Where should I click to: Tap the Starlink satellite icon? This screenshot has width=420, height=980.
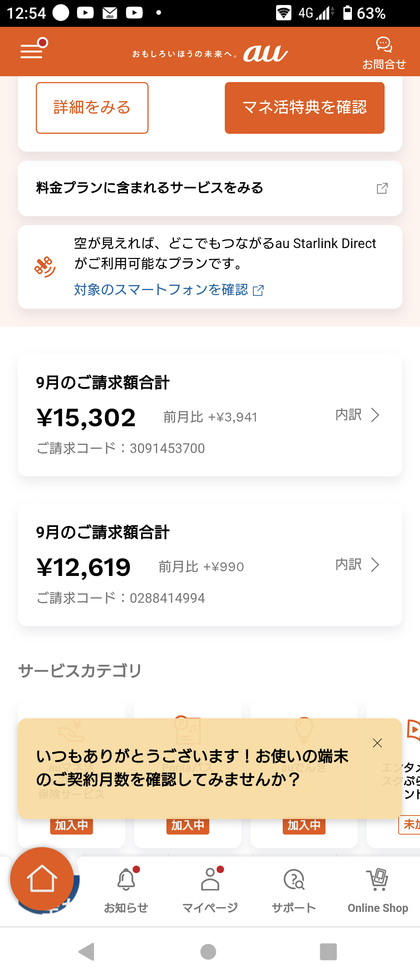click(x=45, y=267)
